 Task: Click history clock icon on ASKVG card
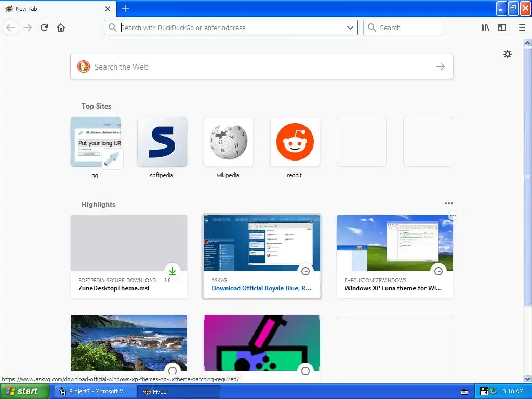(305, 271)
